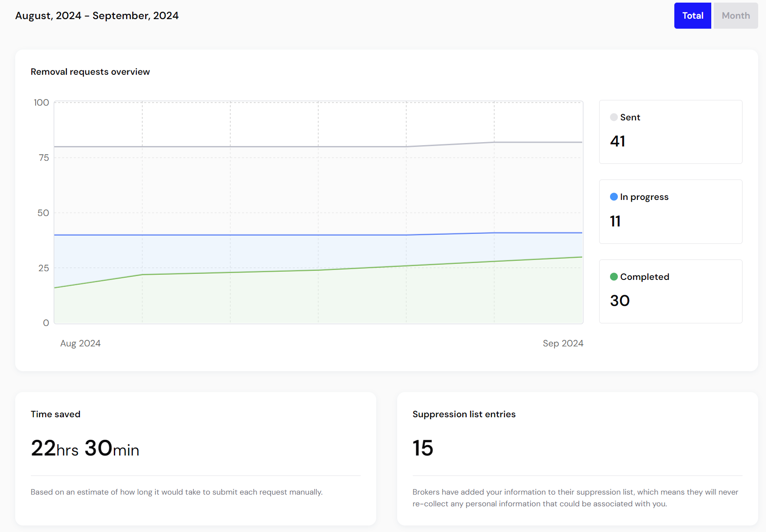Switch to the Total view

(x=693, y=16)
